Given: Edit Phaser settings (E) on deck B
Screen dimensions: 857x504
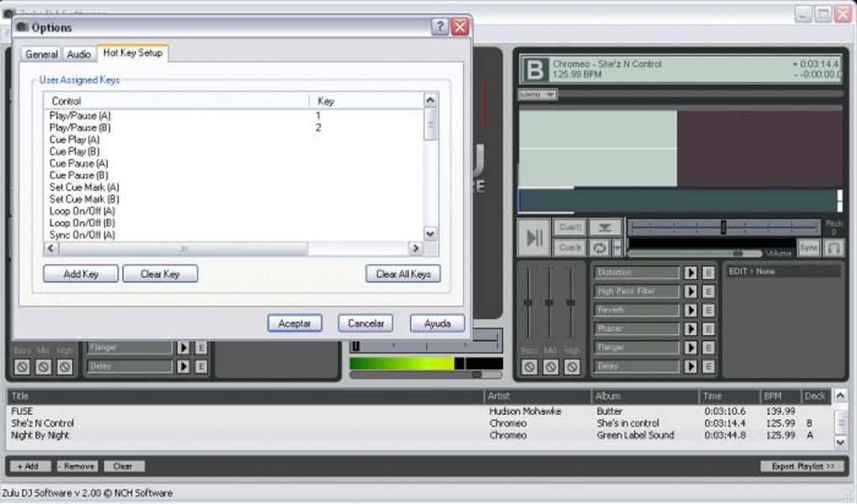Looking at the screenshot, I should point(708,328).
